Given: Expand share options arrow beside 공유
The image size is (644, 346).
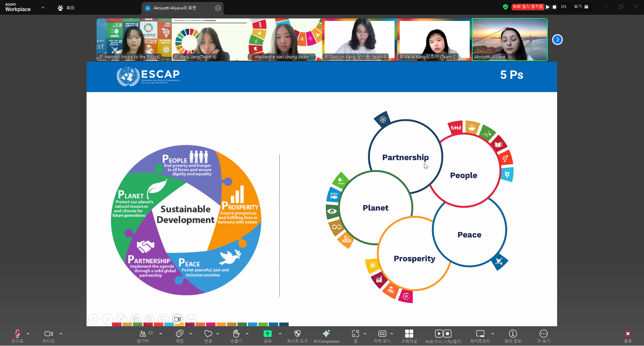Looking at the screenshot, I should point(280,334).
